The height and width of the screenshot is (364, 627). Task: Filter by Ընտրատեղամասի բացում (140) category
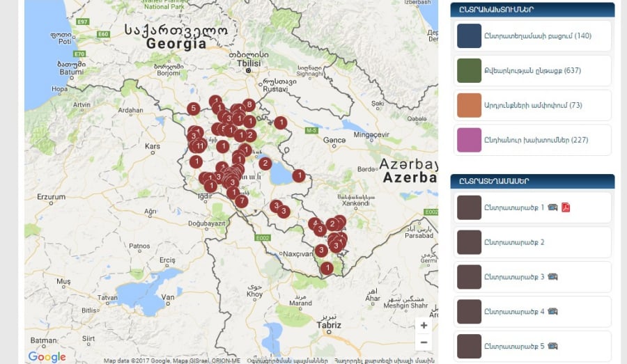click(537, 36)
